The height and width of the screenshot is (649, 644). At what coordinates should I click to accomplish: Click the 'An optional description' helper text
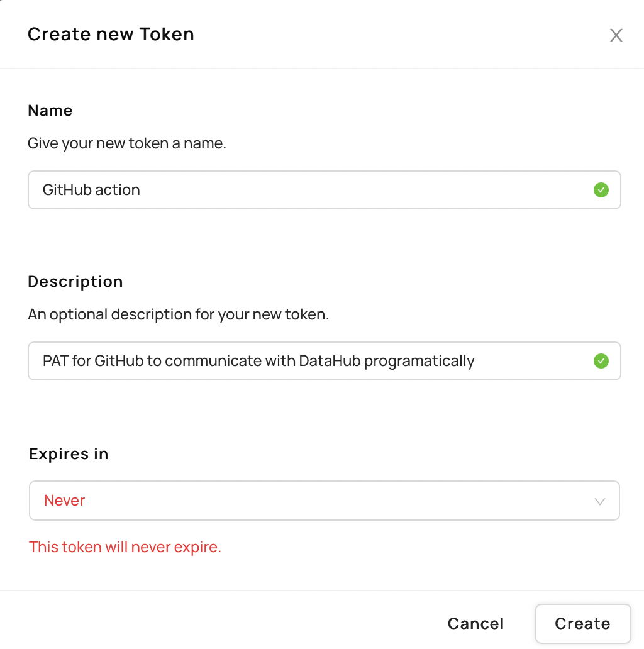tap(179, 314)
